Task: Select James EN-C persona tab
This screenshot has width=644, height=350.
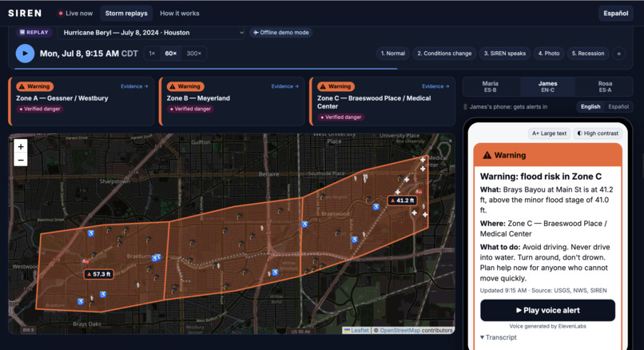Action: point(547,86)
